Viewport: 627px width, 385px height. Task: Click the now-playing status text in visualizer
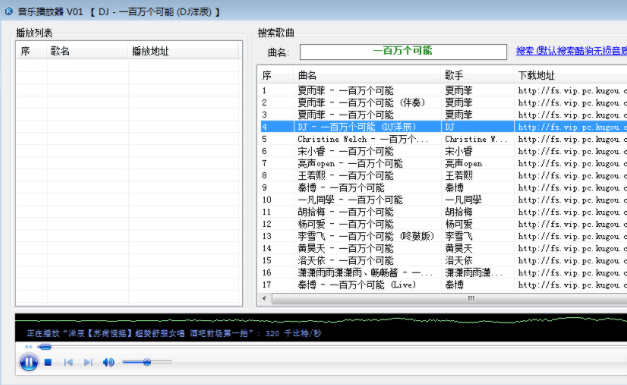(174, 333)
